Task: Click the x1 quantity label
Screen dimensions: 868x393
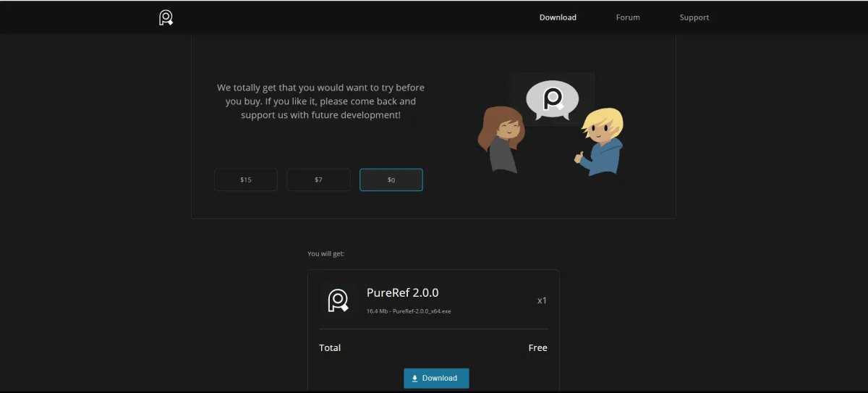Action: point(542,300)
